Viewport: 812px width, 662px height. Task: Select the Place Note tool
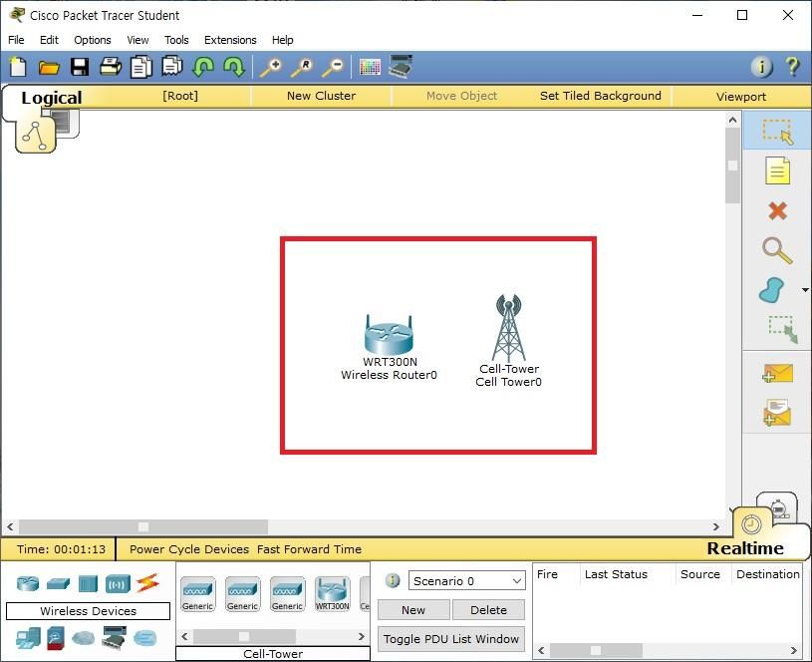[776, 170]
